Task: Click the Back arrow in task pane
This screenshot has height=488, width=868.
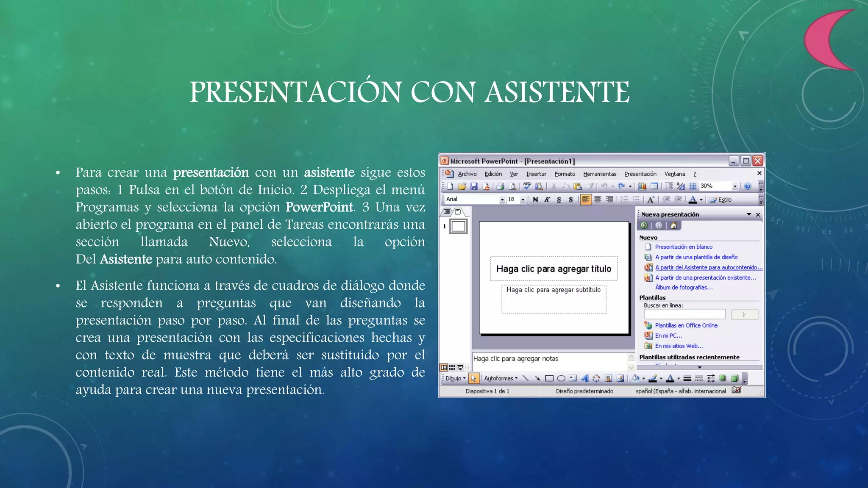Action: pos(644,225)
